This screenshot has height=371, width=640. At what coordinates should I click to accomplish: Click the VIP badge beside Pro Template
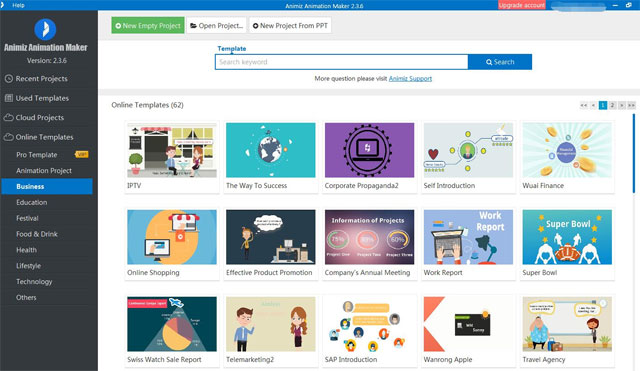[82, 154]
